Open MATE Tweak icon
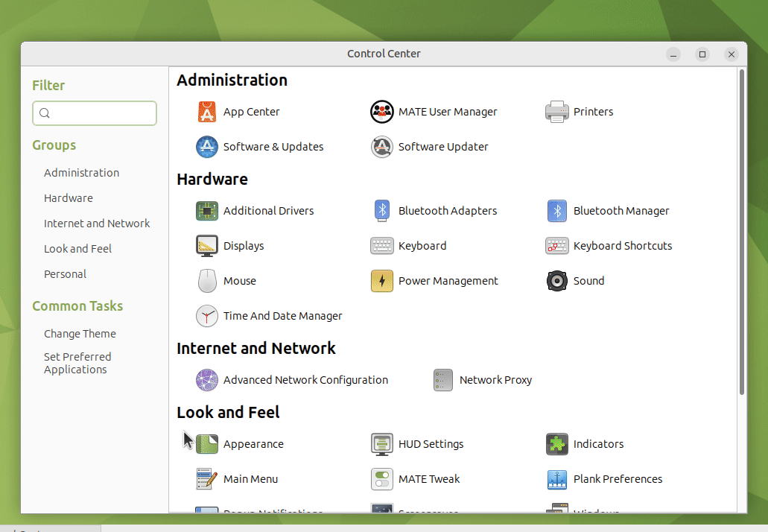Image resolution: width=768 pixels, height=532 pixels. 381,479
